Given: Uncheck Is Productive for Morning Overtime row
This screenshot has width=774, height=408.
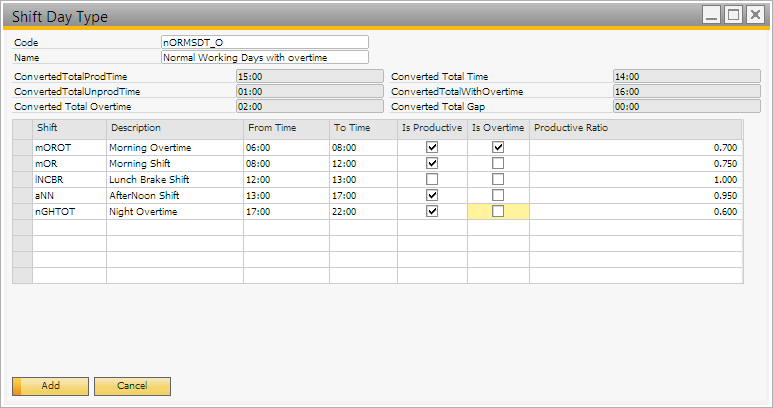Looking at the screenshot, I should 432,147.
